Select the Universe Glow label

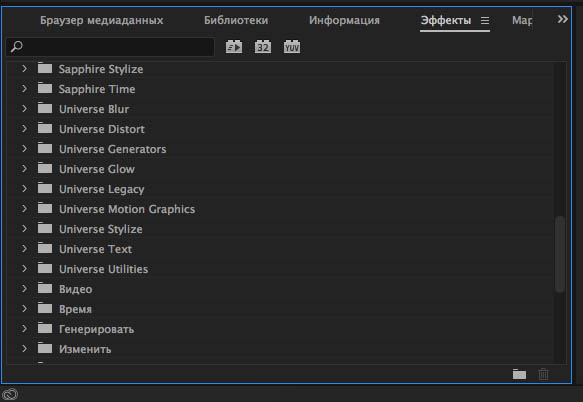(x=97, y=169)
